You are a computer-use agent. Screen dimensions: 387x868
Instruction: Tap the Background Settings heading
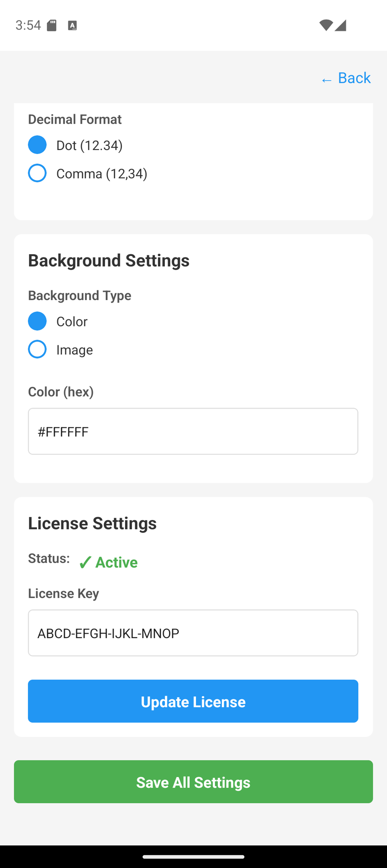pos(109,260)
